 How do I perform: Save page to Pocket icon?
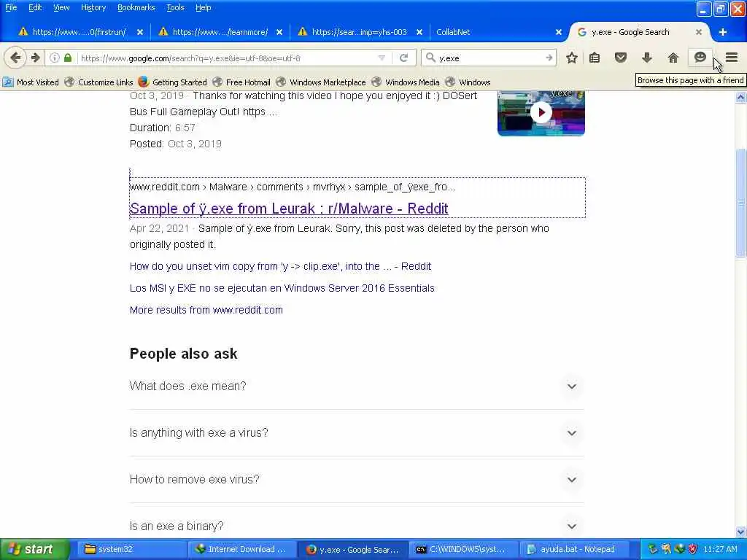(x=621, y=58)
